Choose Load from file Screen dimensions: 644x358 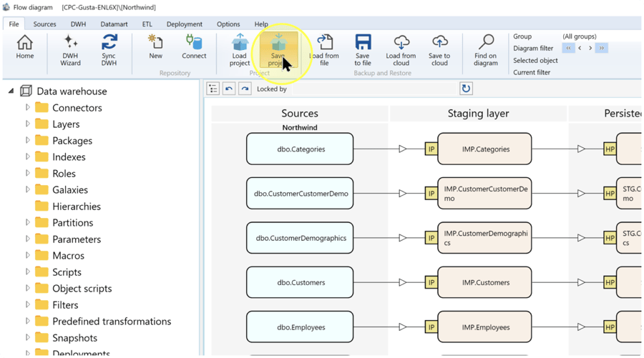(324, 50)
